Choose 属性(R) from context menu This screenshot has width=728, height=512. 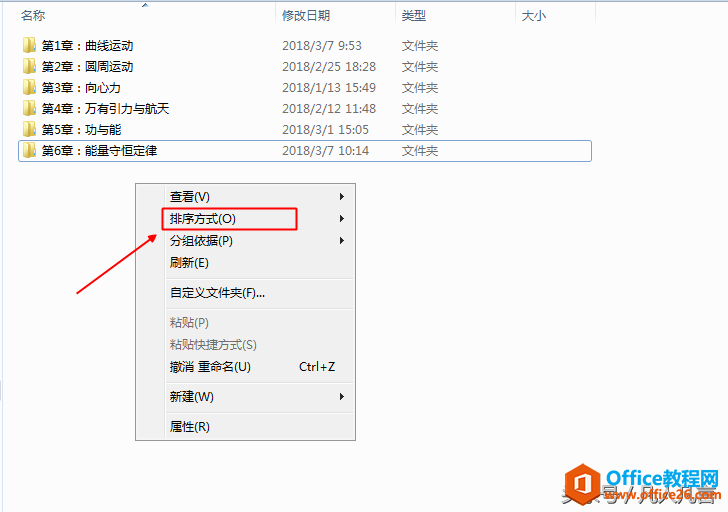[x=260, y=427]
